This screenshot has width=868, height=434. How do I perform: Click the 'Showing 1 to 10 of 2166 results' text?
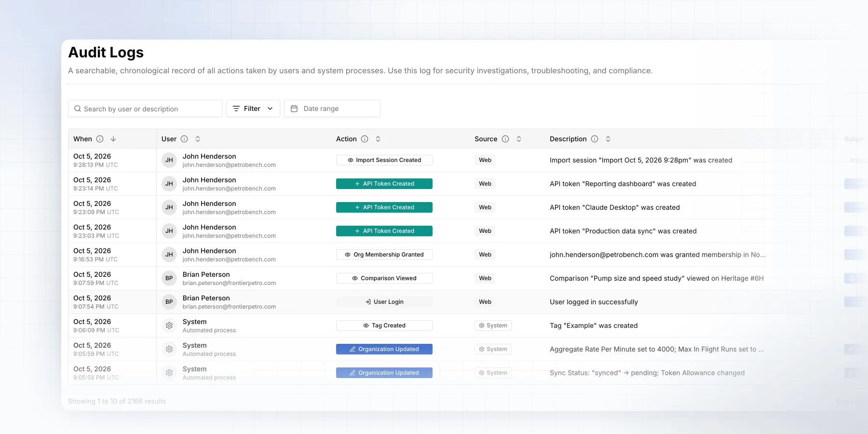[117, 401]
